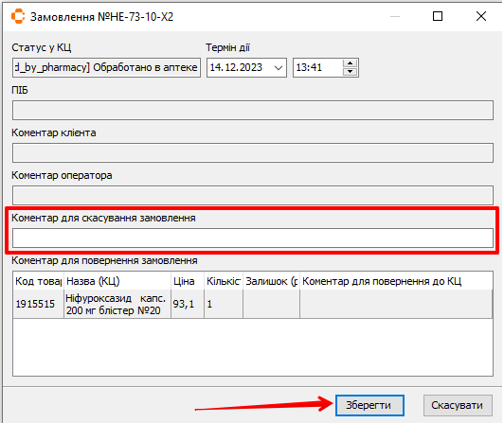The width and height of the screenshot is (504, 423).
Task: Click the 13:41 time field
Action: click(317, 67)
